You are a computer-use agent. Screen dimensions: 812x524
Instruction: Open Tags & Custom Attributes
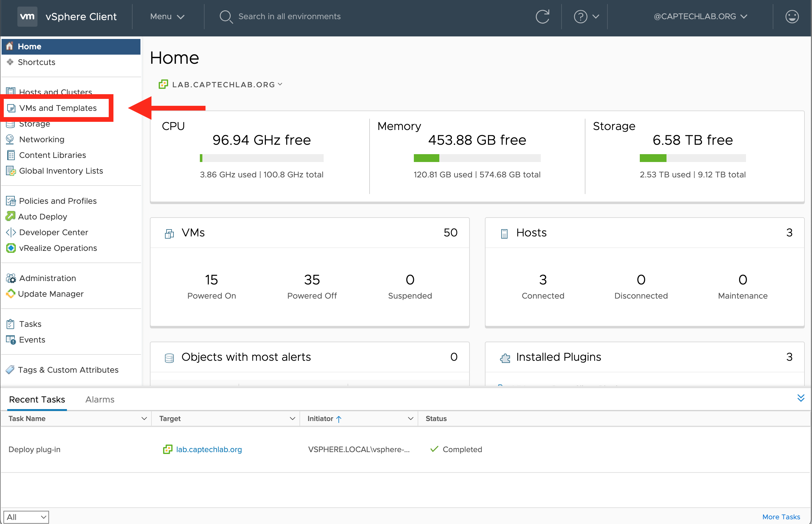pyautogui.click(x=68, y=370)
